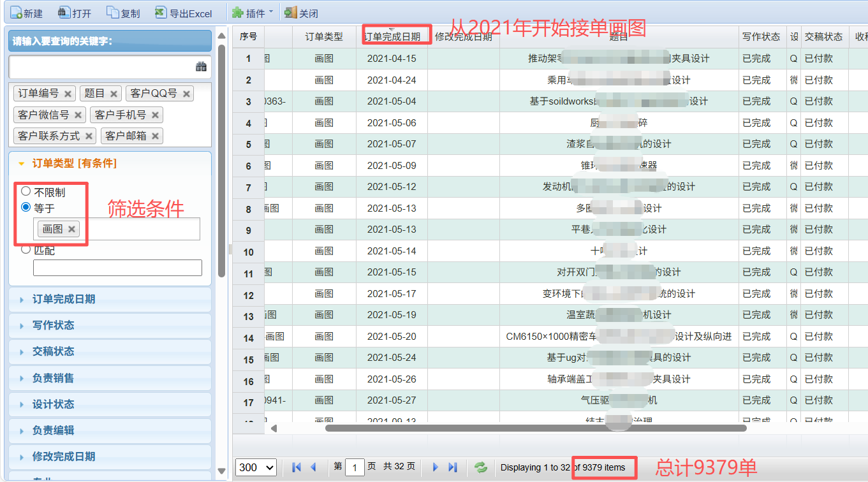Export data with 导出Excel icon
This screenshot has width=868, height=482.
161,13
